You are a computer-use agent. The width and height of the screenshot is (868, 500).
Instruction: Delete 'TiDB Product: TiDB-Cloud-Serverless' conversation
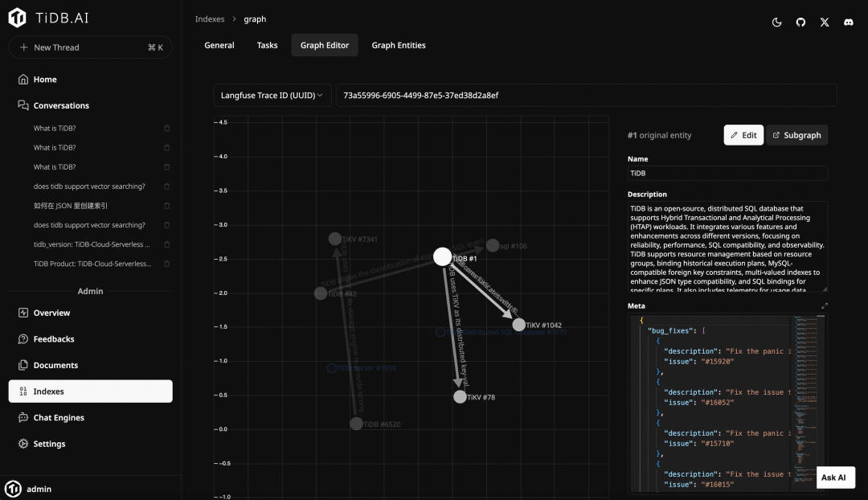[x=166, y=264]
